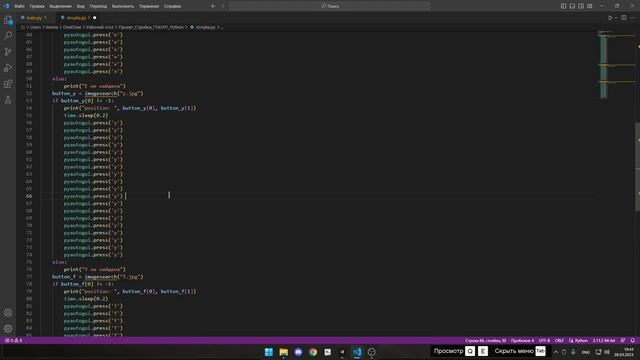640x360 pixels.
Task: Select the Python language mode in the status bar
Action: [x=578, y=340]
